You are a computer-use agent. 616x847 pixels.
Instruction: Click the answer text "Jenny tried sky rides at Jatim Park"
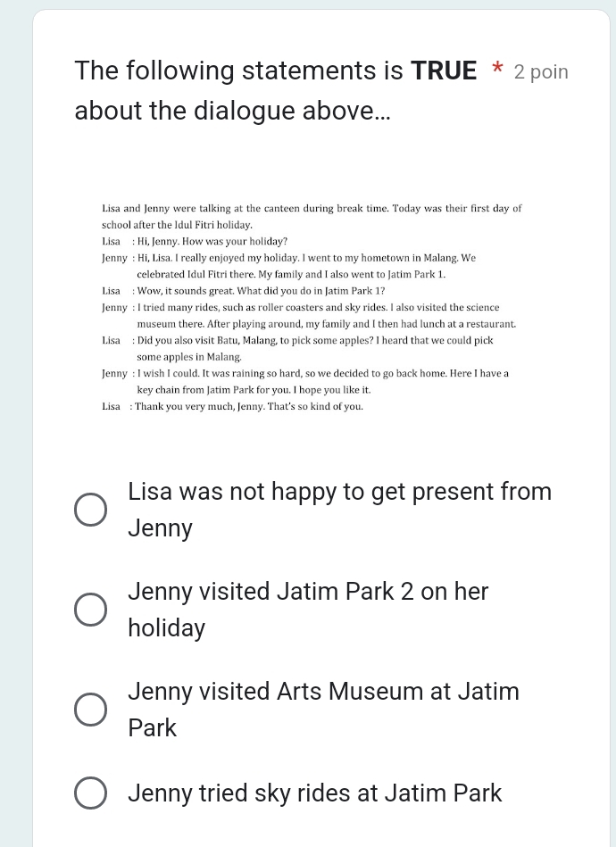click(x=315, y=793)
